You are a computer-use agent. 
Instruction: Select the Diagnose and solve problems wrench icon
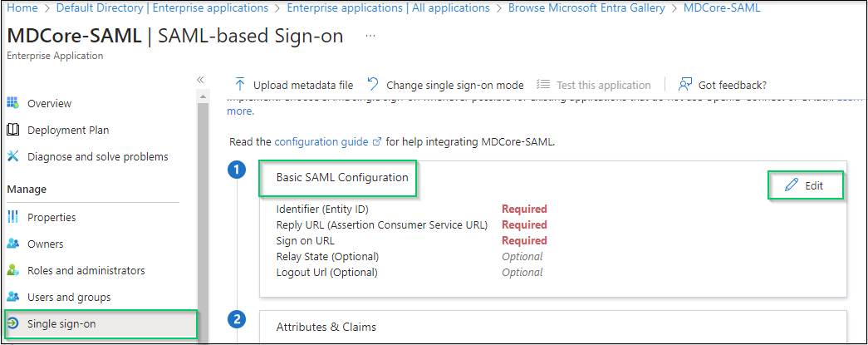pyautogui.click(x=12, y=157)
